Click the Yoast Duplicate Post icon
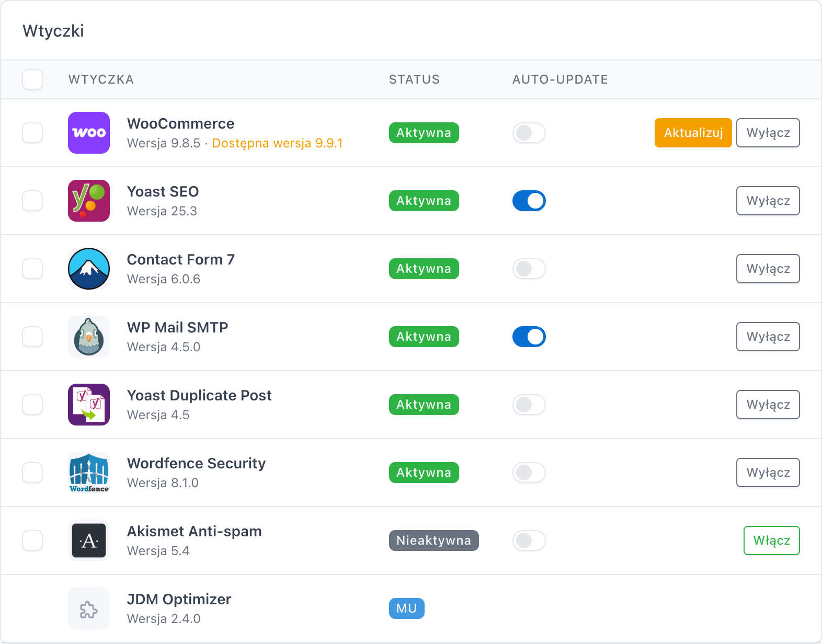Image resolution: width=822 pixels, height=644 pixels. tap(89, 405)
